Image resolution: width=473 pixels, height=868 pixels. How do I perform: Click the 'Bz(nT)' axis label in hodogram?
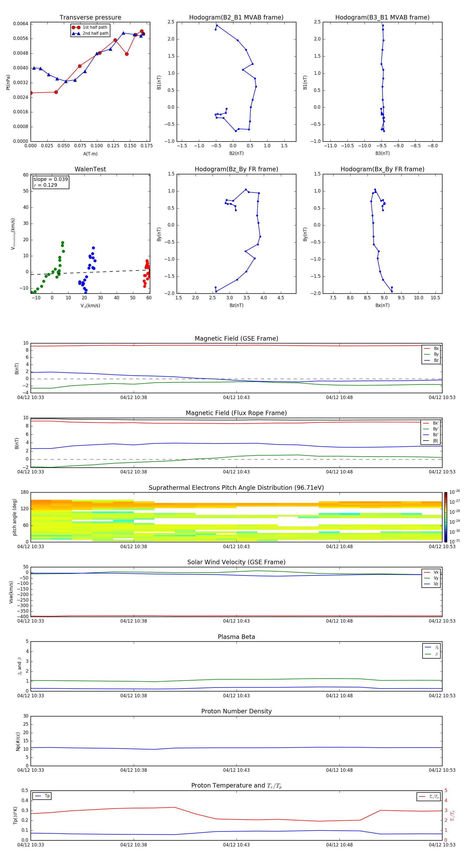[x=236, y=305]
